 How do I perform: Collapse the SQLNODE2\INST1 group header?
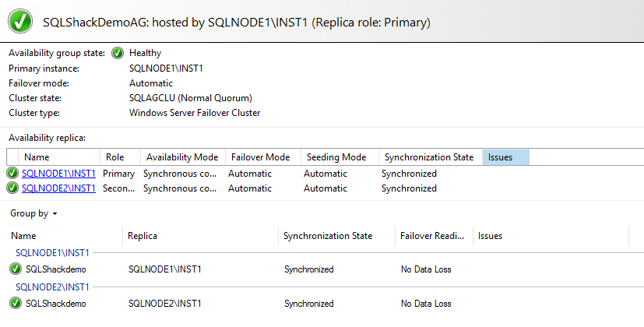[52, 287]
